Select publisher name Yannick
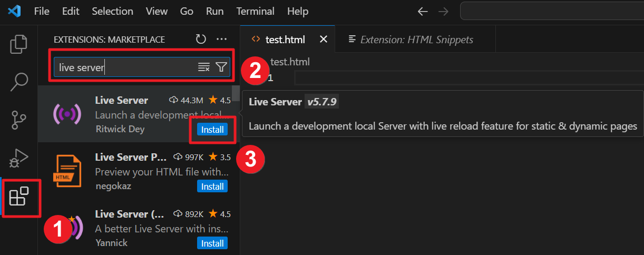The image size is (644, 255). 111,243
